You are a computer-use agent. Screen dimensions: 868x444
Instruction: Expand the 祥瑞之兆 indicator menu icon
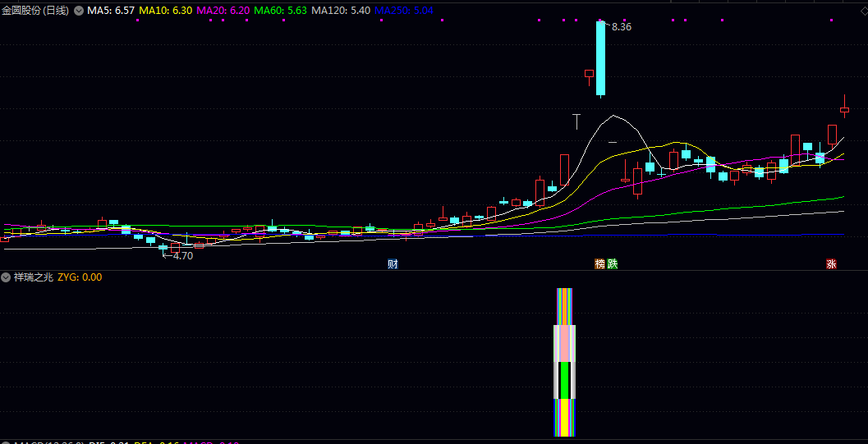tap(7, 277)
